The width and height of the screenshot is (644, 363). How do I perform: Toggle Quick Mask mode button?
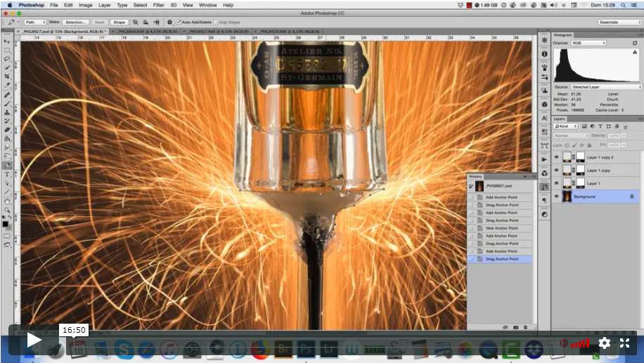point(7,236)
